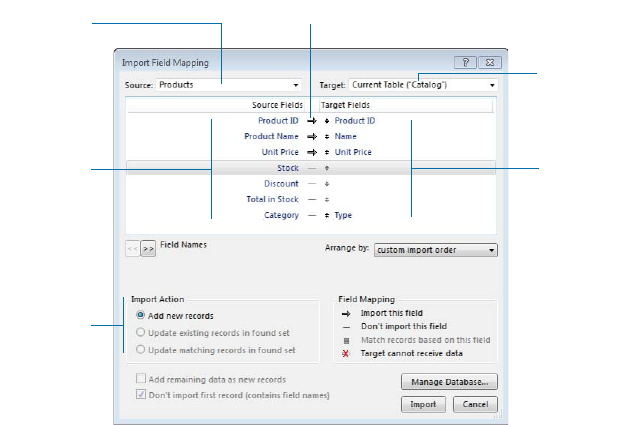This screenshot has height=425, width=632.
Task: Show the next record with the >> button
Action: (x=148, y=250)
